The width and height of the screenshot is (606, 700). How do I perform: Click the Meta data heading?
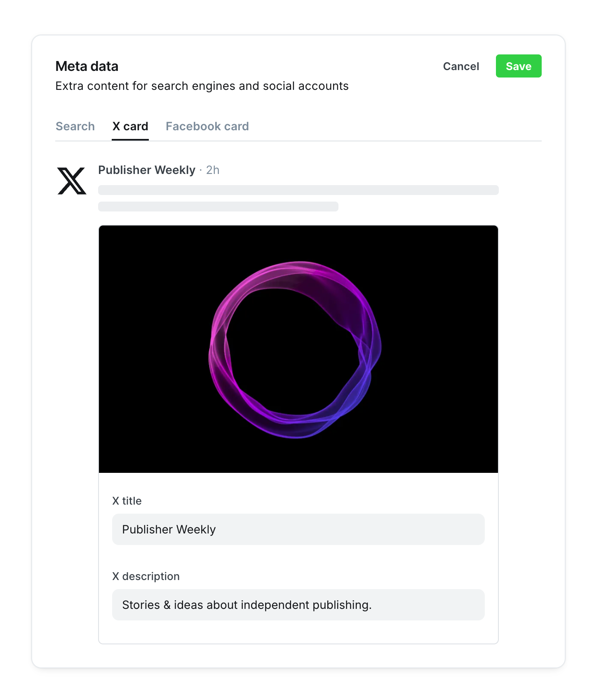point(87,66)
